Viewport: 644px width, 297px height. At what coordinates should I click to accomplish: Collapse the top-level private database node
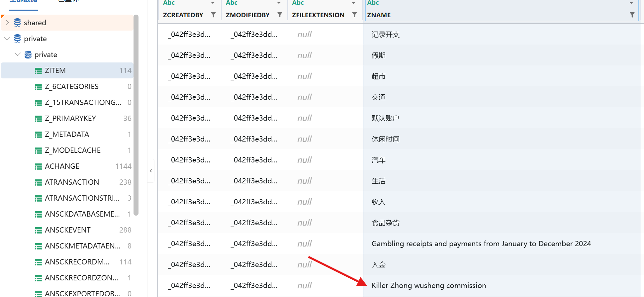click(7, 39)
